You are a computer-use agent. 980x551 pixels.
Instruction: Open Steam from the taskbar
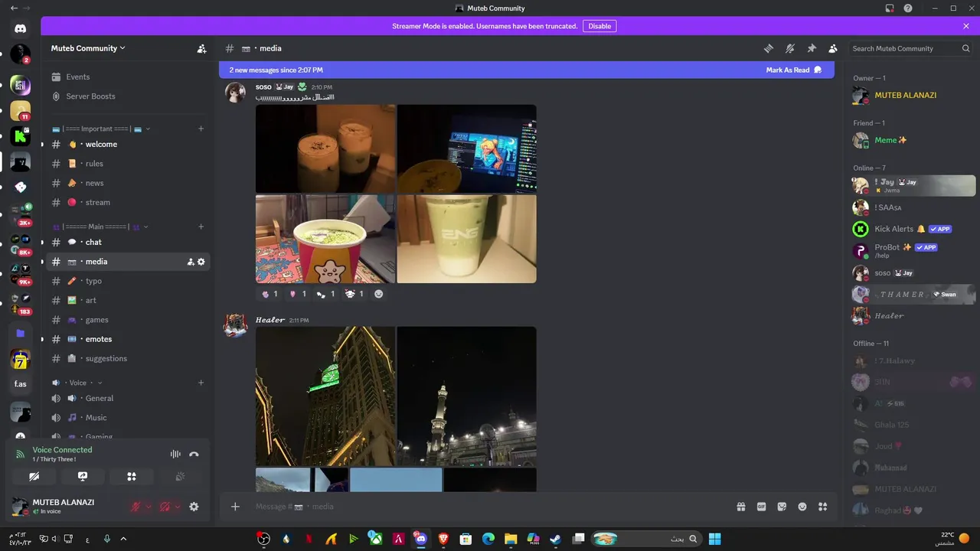(x=556, y=539)
